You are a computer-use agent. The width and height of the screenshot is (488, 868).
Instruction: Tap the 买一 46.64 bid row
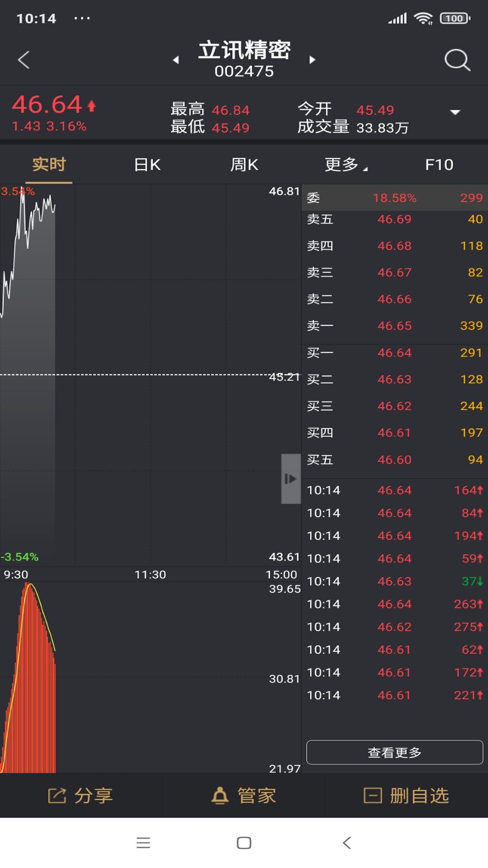pos(394,353)
